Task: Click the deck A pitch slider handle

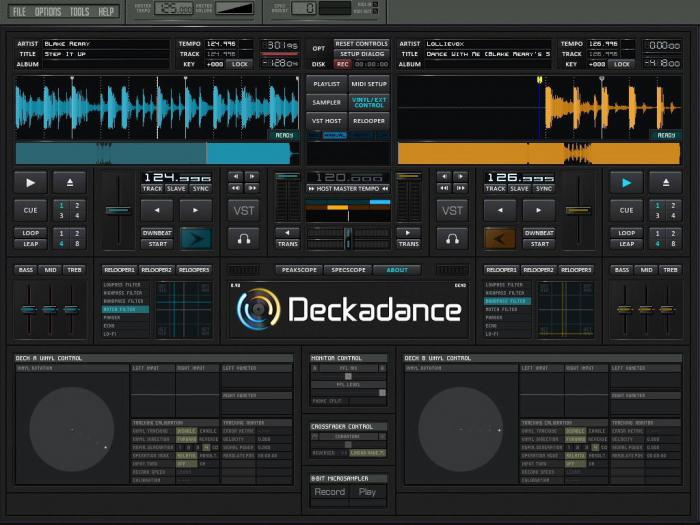Action: pos(118,210)
